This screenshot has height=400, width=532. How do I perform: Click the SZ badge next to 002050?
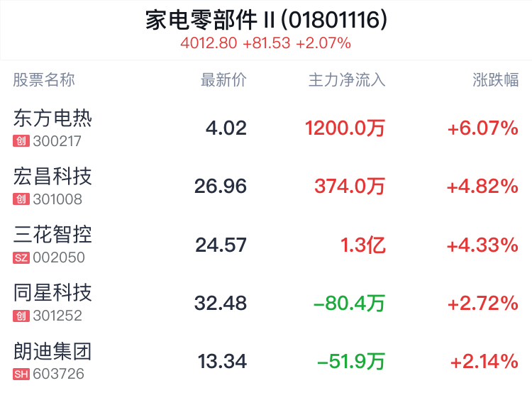pos(21,258)
